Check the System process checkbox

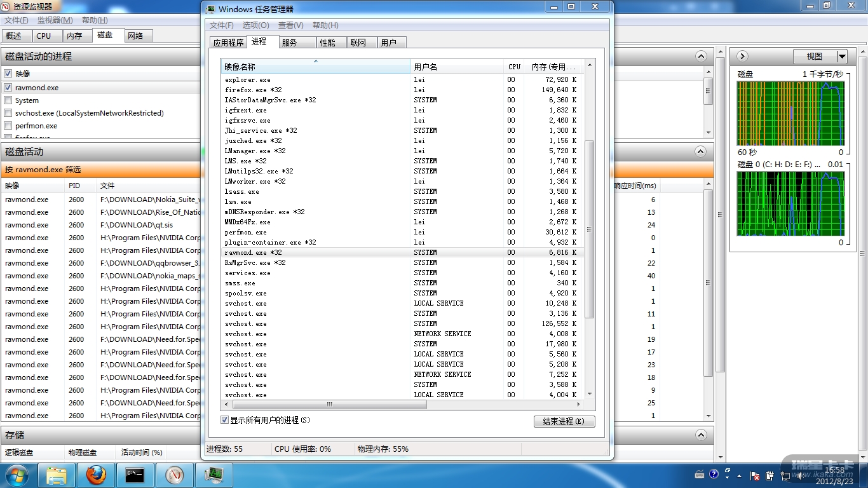[x=8, y=100]
